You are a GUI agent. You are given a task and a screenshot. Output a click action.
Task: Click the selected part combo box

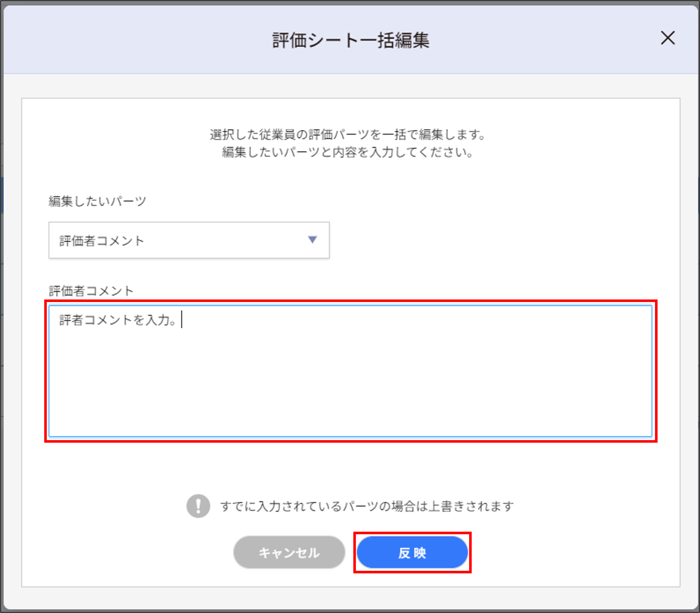[189, 240]
